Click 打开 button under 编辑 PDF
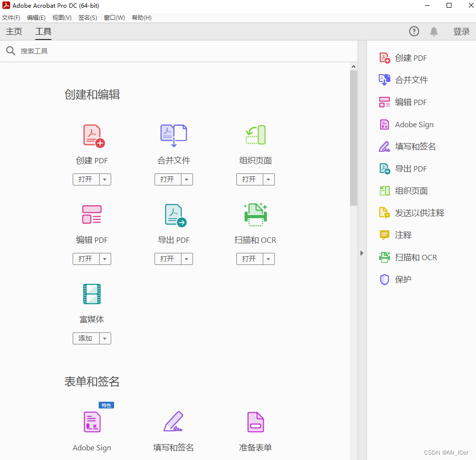The height and width of the screenshot is (460, 476). pyautogui.click(x=86, y=259)
